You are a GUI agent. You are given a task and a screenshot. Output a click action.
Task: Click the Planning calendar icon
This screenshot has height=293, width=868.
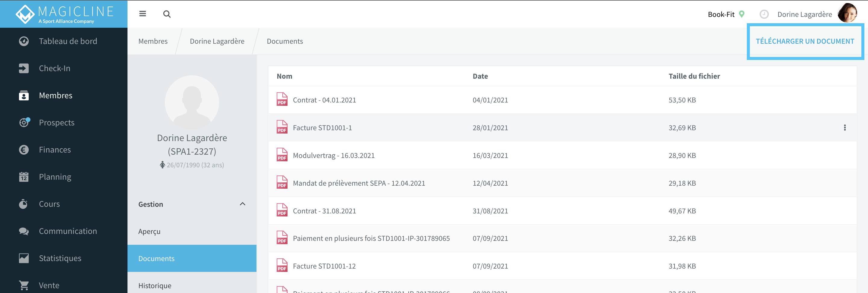24,177
